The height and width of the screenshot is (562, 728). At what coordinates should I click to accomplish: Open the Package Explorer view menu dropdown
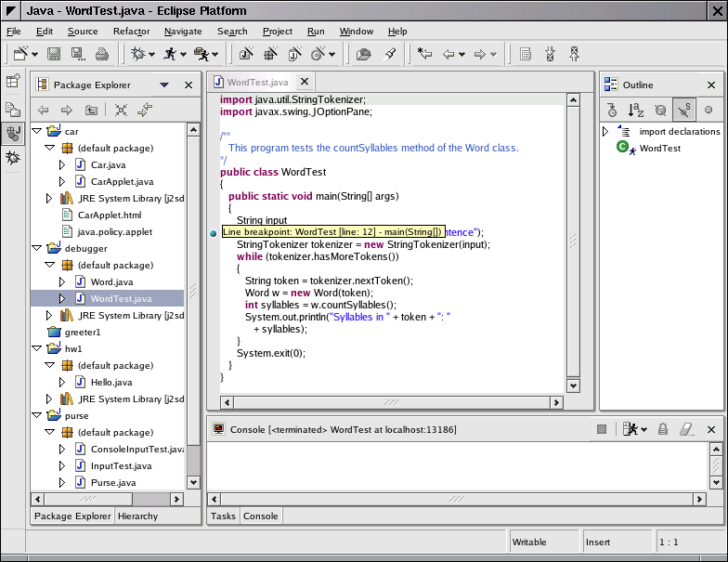point(164,85)
